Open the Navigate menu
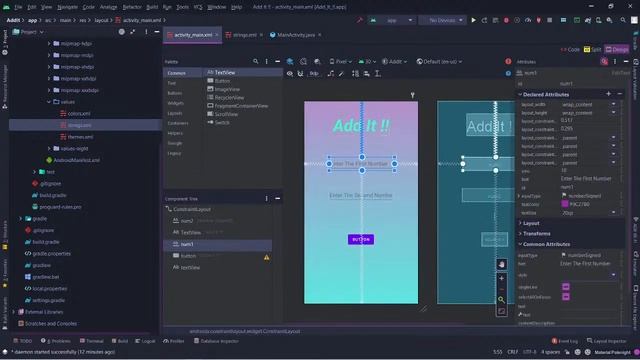The image size is (640, 360). pyautogui.click(x=67, y=7)
